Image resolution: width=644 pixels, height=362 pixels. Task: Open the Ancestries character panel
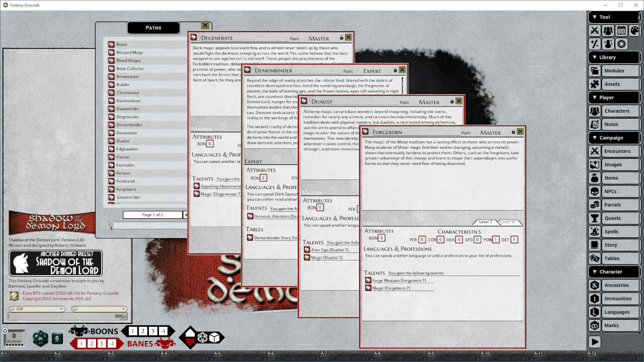coord(613,285)
